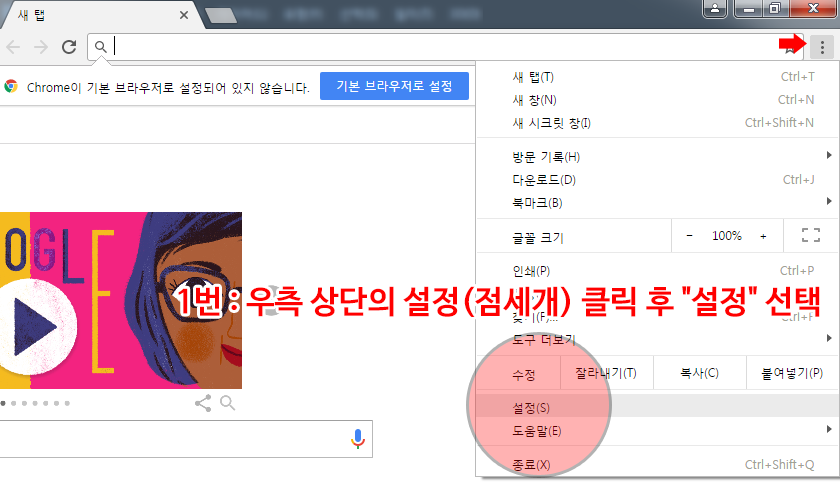
Task: Play the Google doodle video
Action: click(x=36, y=326)
